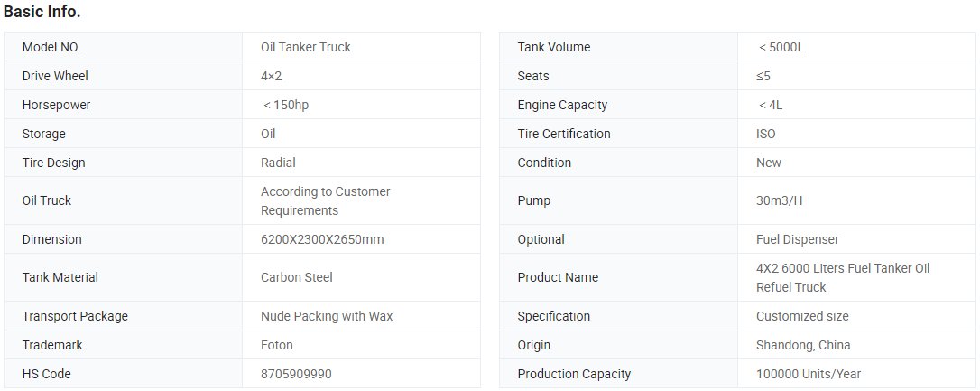Image resolution: width=980 pixels, height=391 pixels.
Task: Click the 4X2 6000 Liters product name
Action: click(843, 278)
